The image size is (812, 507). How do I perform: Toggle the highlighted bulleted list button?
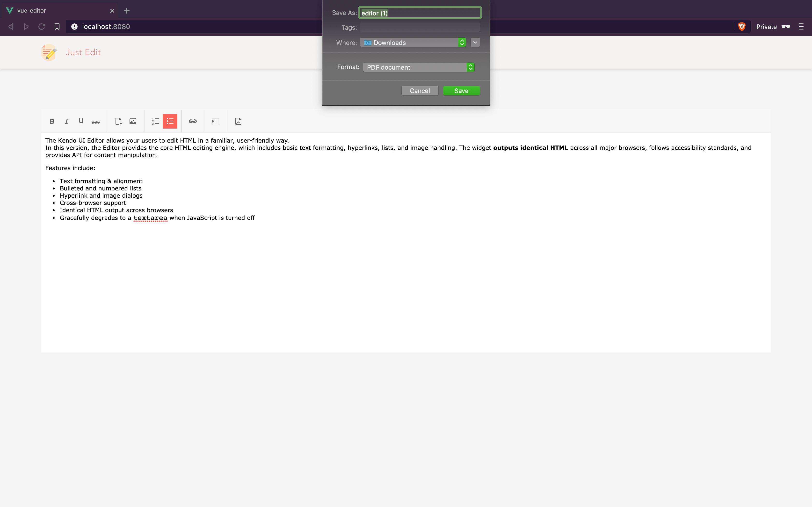[x=170, y=121]
